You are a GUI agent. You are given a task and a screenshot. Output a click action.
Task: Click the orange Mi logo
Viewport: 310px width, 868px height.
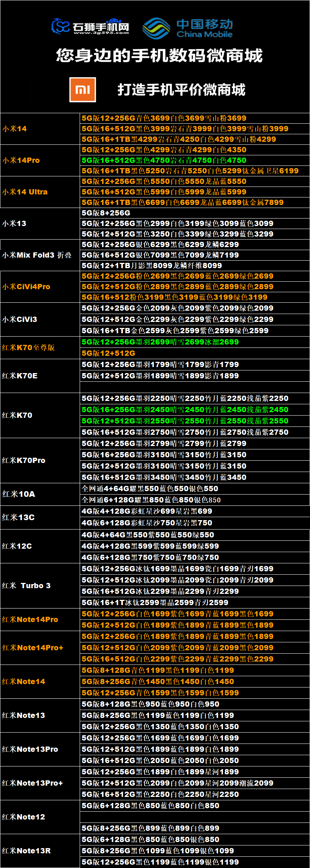(x=83, y=90)
